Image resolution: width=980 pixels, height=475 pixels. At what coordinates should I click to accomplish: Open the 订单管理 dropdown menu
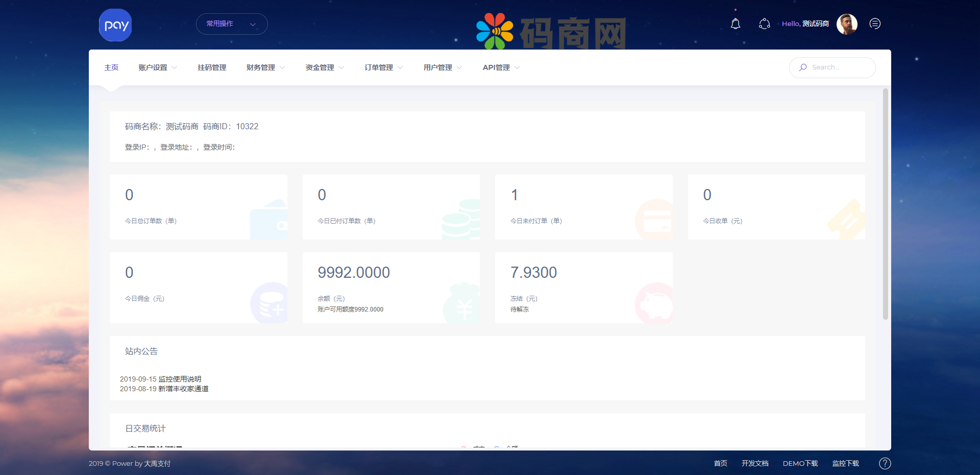click(x=383, y=67)
